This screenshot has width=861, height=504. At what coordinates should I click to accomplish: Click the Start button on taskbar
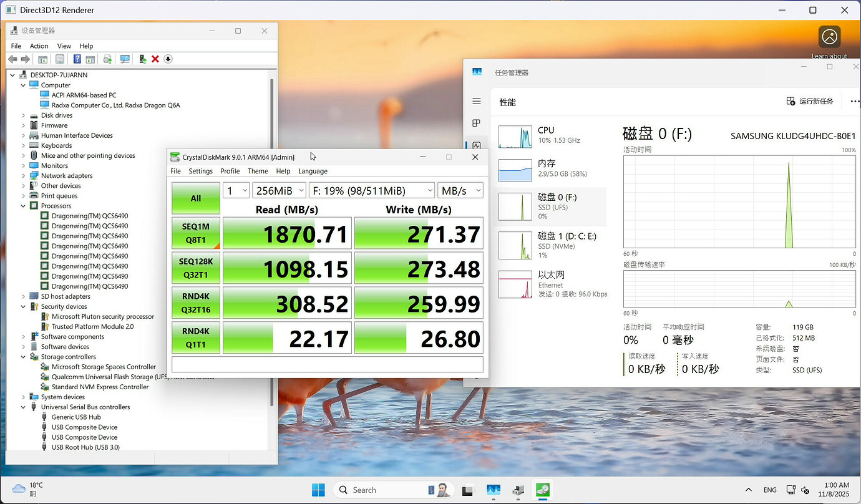(318, 490)
